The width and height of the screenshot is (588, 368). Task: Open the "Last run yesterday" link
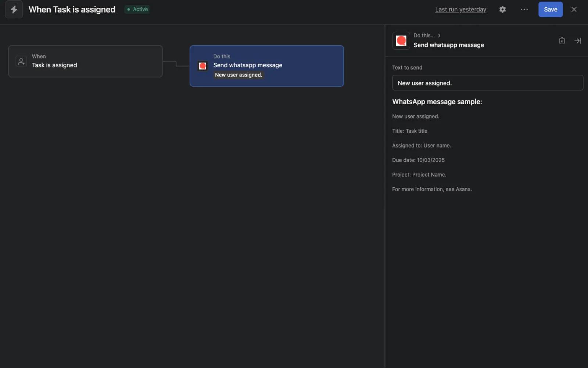(460, 10)
